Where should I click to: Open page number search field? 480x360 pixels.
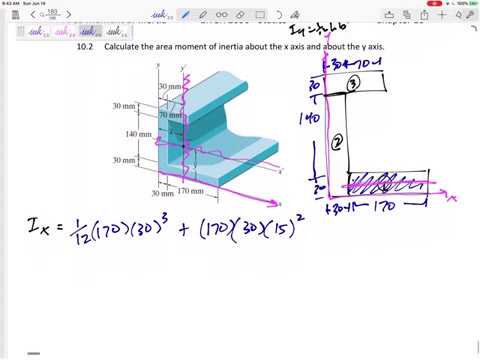point(51,14)
